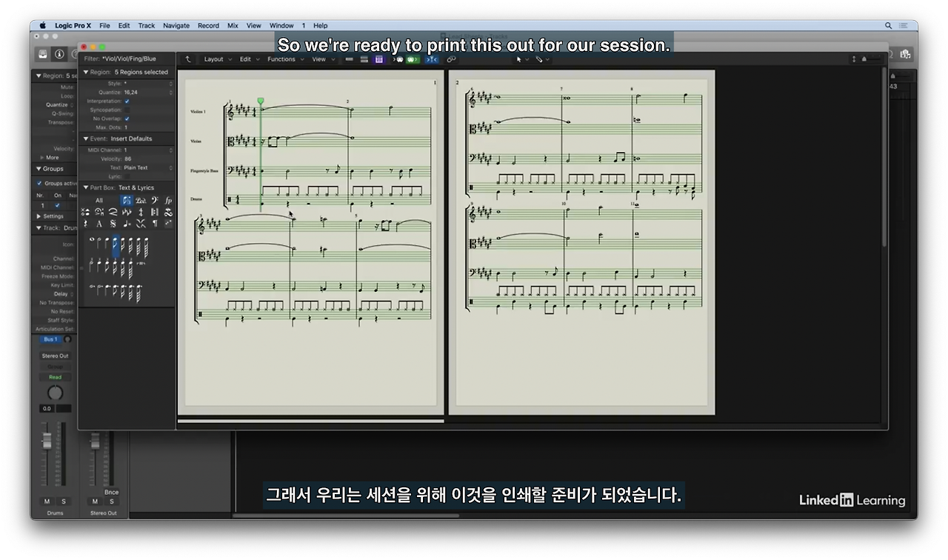This screenshot has height=560, width=948.
Task: Toggle the Inspector 'i' icon in the main toolbar
Action: (60, 54)
